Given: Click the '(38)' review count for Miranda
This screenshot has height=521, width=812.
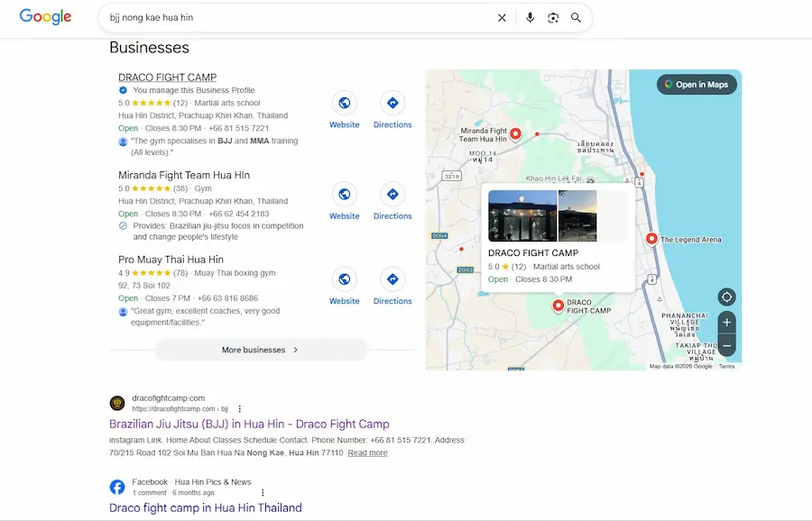Looking at the screenshot, I should (180, 188).
